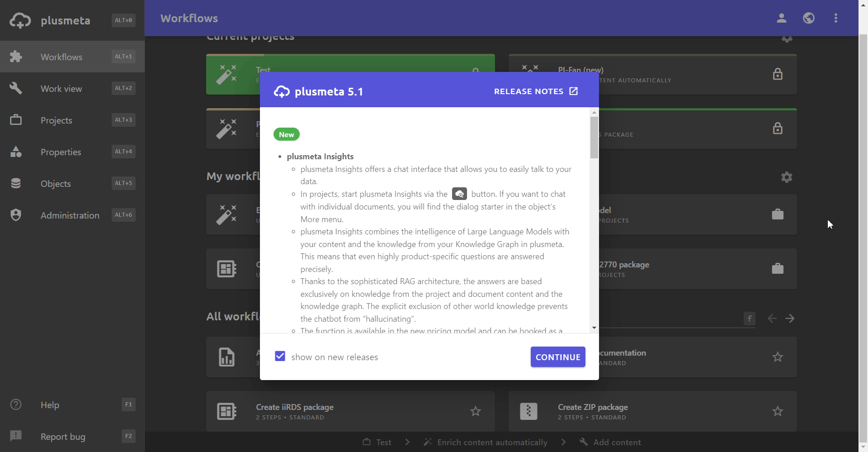The width and height of the screenshot is (868, 452).
Task: Click the Help question mark icon
Action: pyautogui.click(x=16, y=404)
